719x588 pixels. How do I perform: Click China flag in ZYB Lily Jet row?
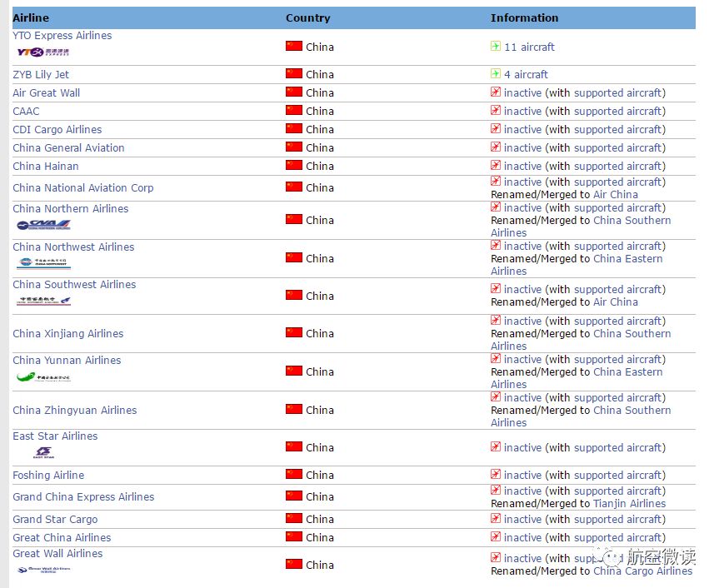click(x=294, y=74)
